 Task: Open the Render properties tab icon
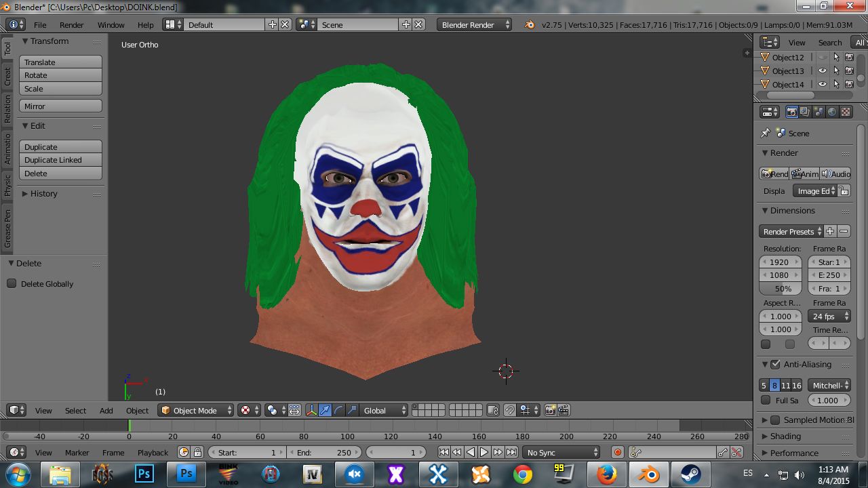(x=791, y=112)
